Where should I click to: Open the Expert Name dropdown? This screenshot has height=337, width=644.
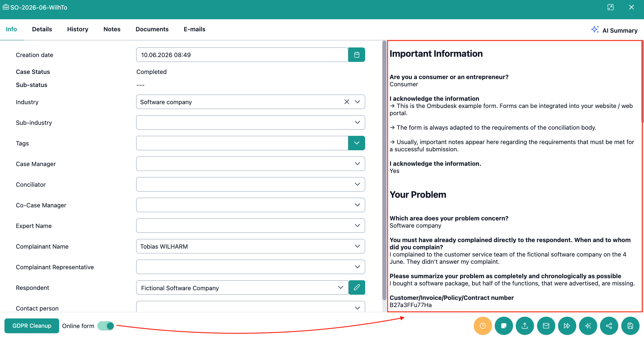[250, 226]
